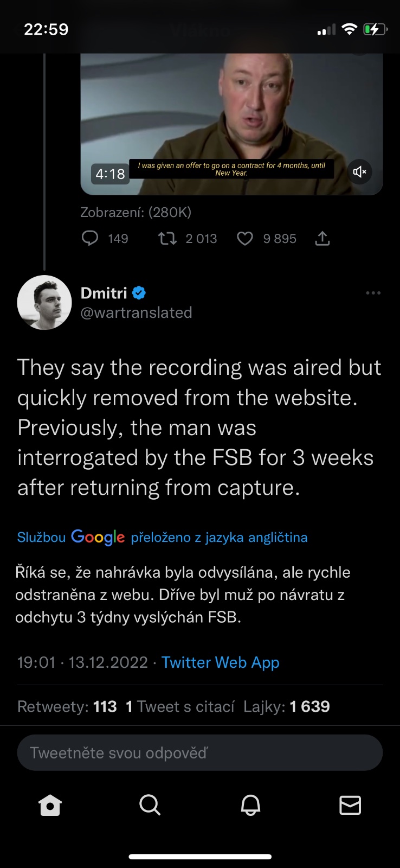Open the Search magnifier tab
400x868 pixels.
[150, 806]
